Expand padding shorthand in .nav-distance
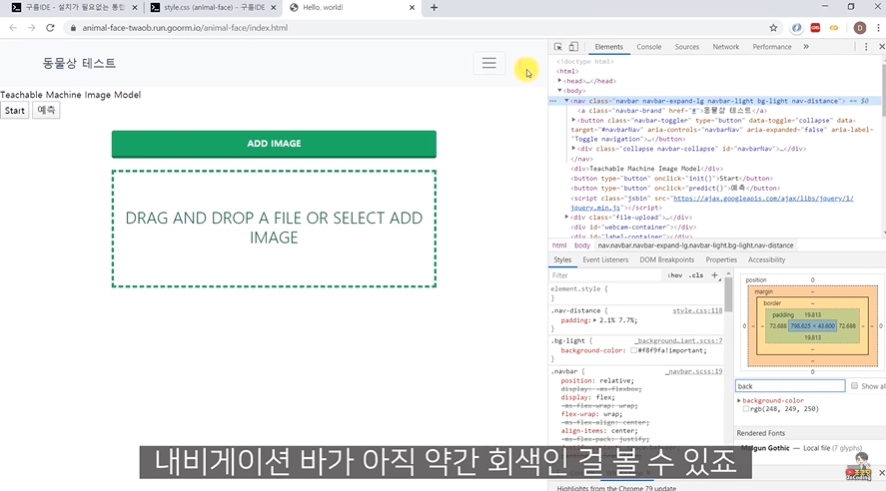Image resolution: width=886 pixels, height=491 pixels. [x=594, y=320]
